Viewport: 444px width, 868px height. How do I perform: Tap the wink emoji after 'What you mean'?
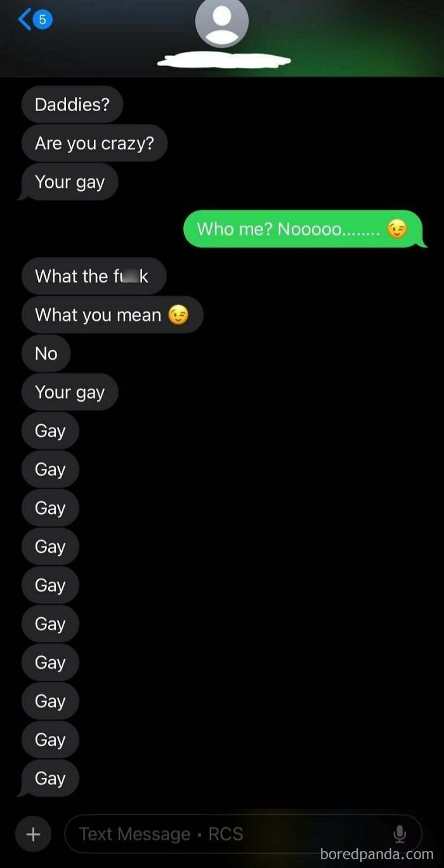click(x=179, y=315)
